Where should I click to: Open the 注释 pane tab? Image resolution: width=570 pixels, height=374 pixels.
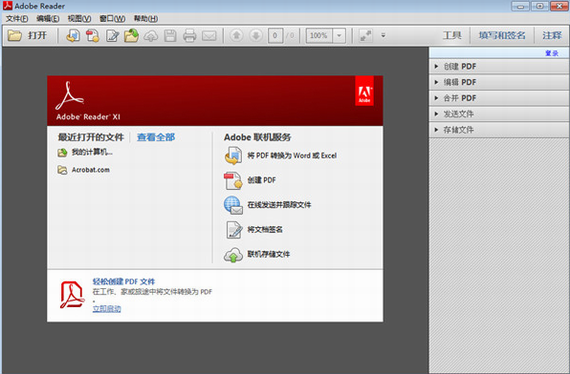[x=552, y=35]
